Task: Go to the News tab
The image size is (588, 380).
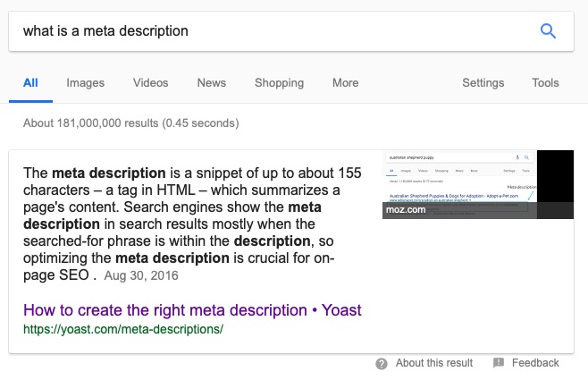Action: pos(211,83)
